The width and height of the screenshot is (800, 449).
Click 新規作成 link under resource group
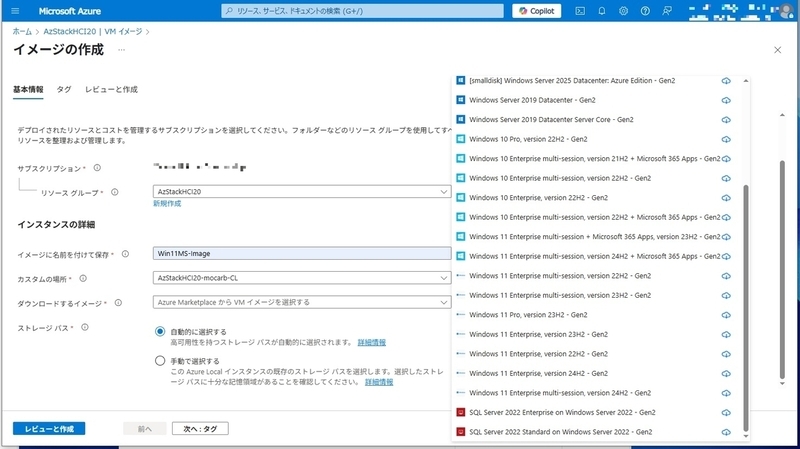[167, 204]
